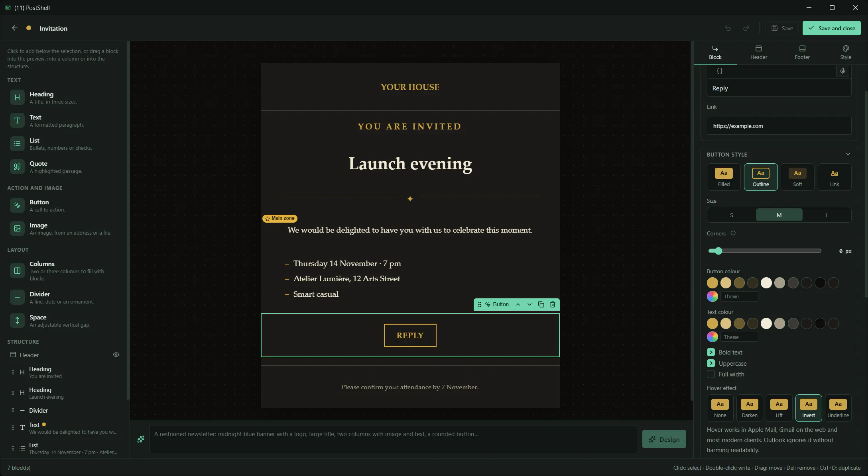The image size is (868, 476).
Task: Open the Style tab
Action: point(846,52)
